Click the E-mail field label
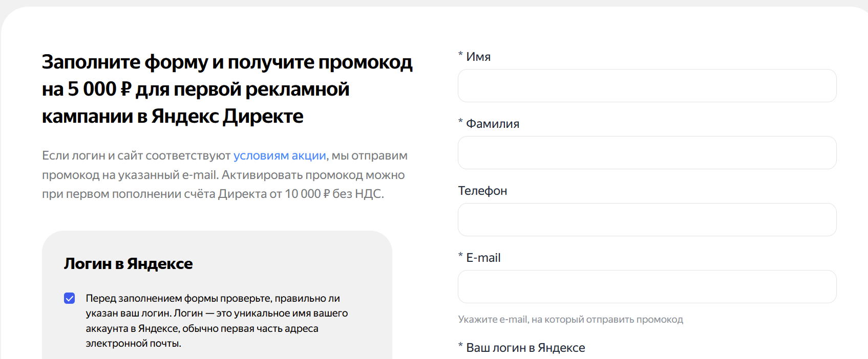 479,258
